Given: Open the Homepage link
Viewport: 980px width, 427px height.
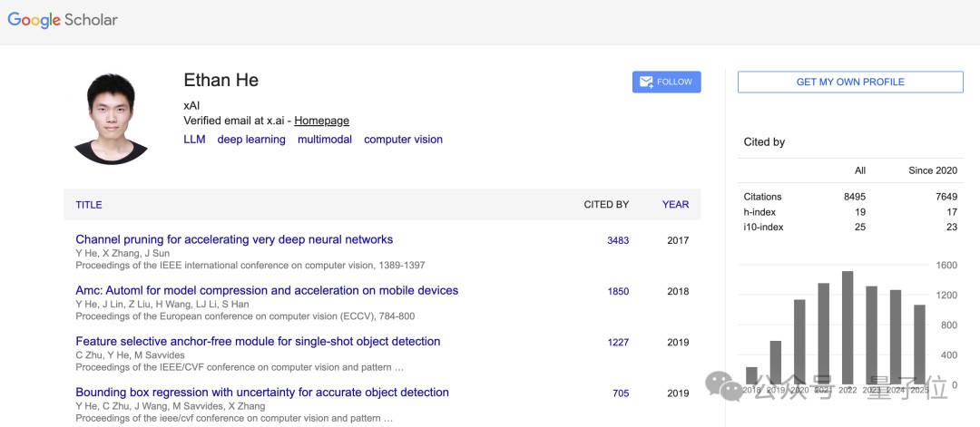Looking at the screenshot, I should [x=321, y=121].
